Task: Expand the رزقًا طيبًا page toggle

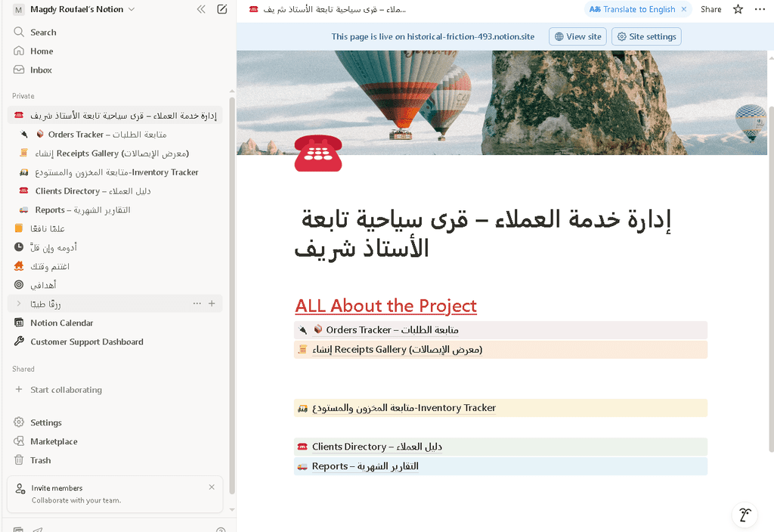Action: point(19,304)
